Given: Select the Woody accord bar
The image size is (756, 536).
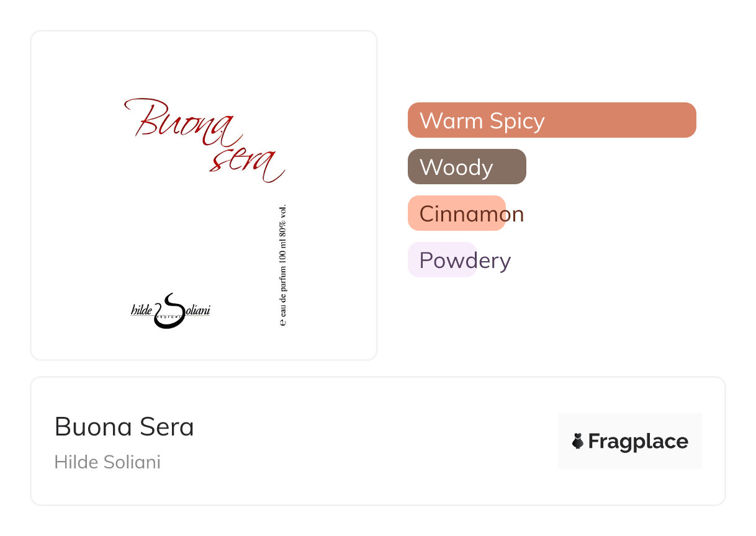Looking at the screenshot, I should [466, 167].
